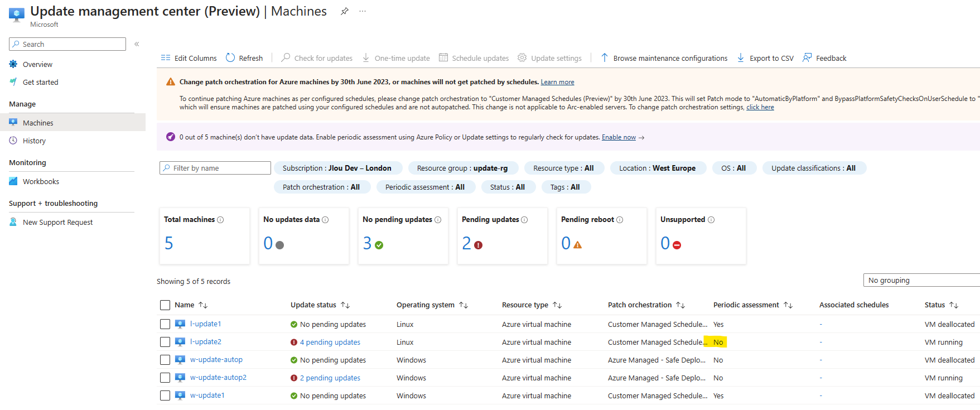The image size is (980, 410).
Task: Click the Schedule updates calendar icon
Action: click(x=443, y=57)
